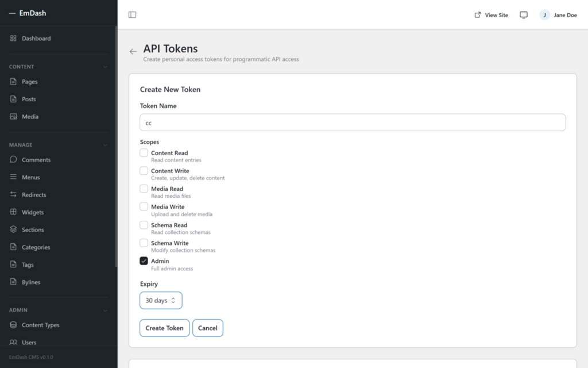Open the display theme monitor icon
This screenshot has height=368, width=588.
click(524, 14)
